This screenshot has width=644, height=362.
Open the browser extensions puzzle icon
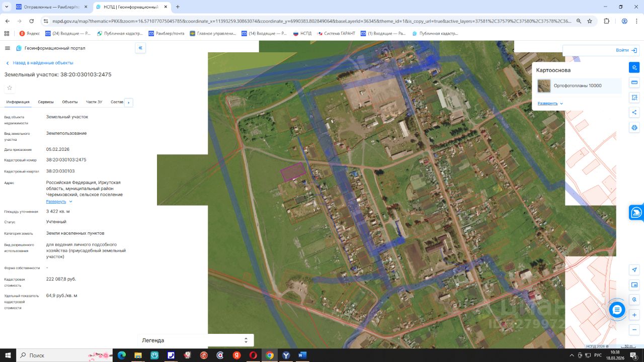click(x=606, y=21)
